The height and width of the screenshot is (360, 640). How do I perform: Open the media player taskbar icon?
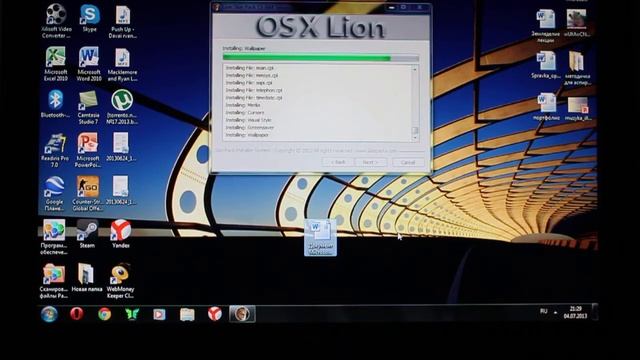(159, 314)
